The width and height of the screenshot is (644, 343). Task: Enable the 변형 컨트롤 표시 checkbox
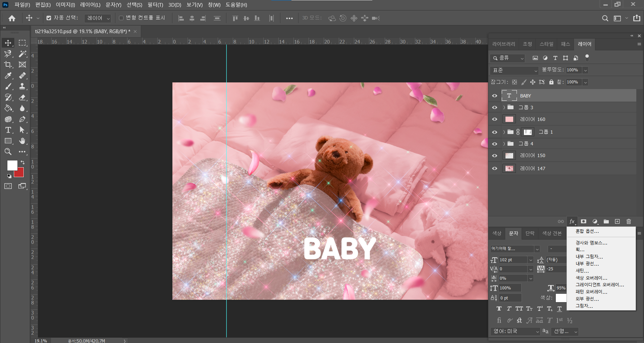tap(121, 18)
